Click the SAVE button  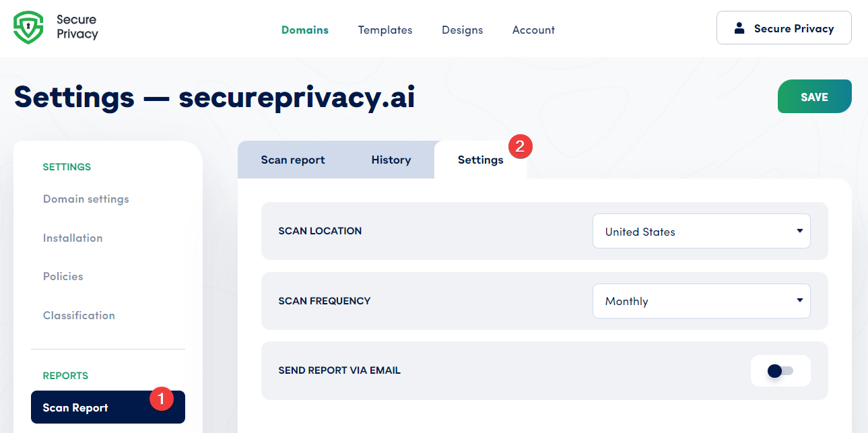point(814,96)
